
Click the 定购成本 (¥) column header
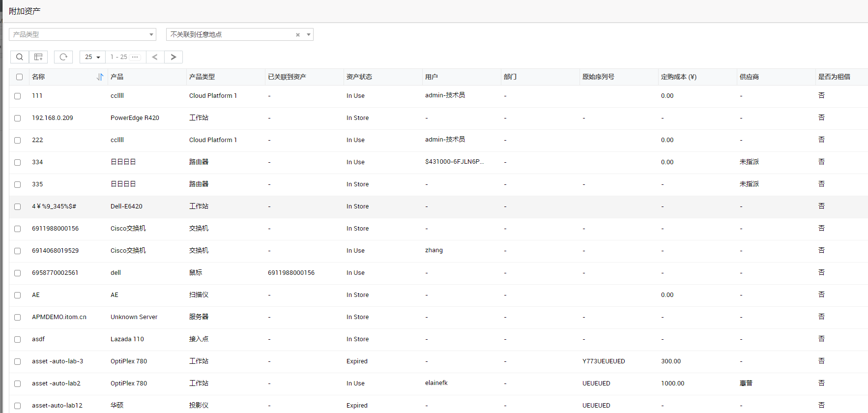pyautogui.click(x=678, y=77)
